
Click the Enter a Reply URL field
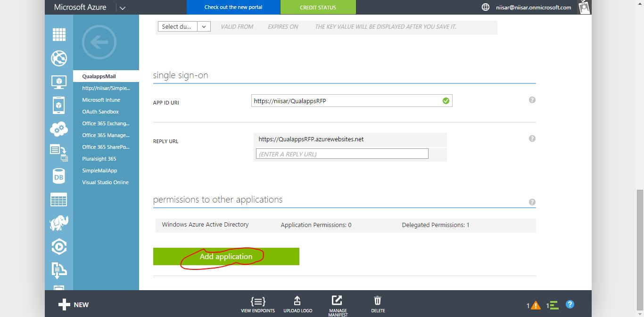click(x=342, y=154)
